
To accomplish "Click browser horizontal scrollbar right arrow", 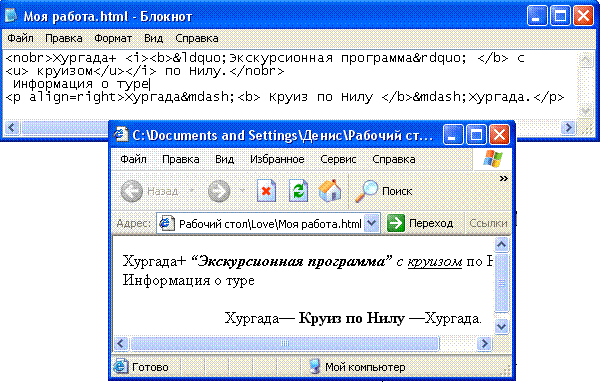I will click(x=484, y=343).
